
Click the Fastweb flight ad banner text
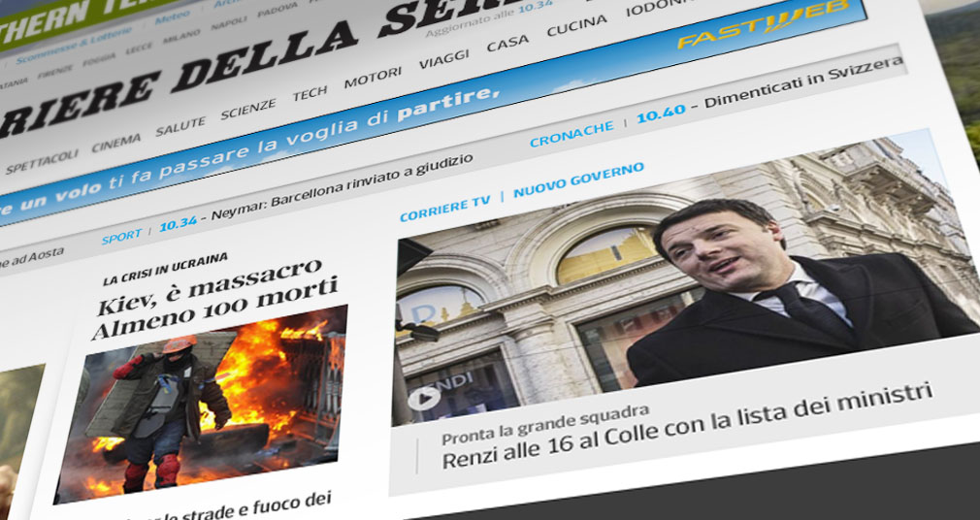click(x=250, y=153)
